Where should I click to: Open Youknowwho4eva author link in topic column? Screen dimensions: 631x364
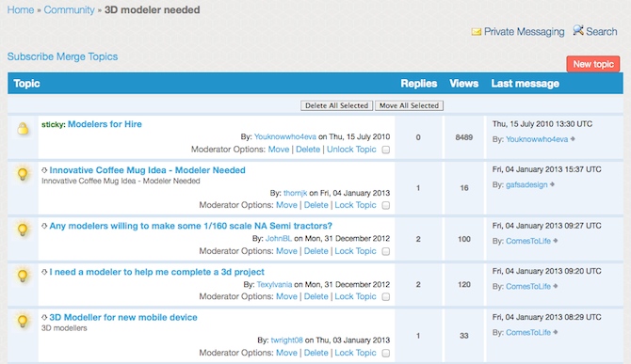click(x=285, y=137)
